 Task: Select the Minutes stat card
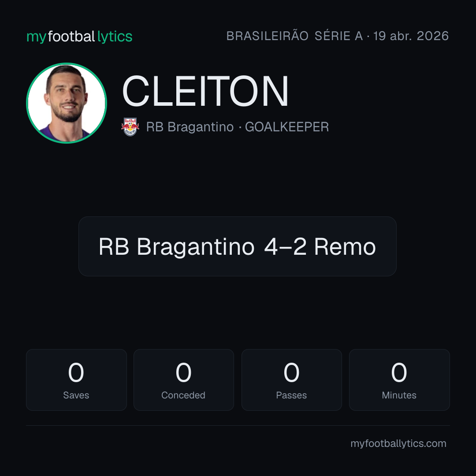pos(399,380)
